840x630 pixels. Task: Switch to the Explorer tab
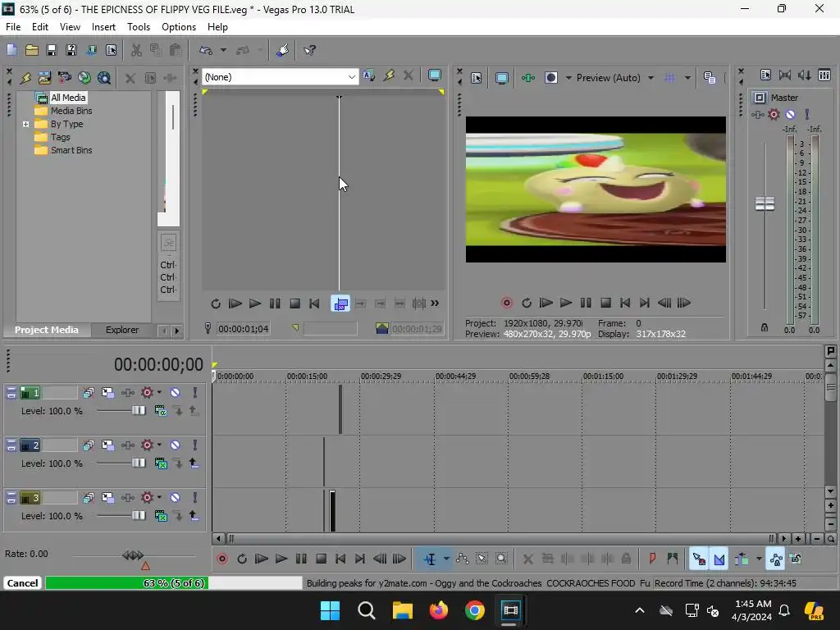[x=122, y=330]
